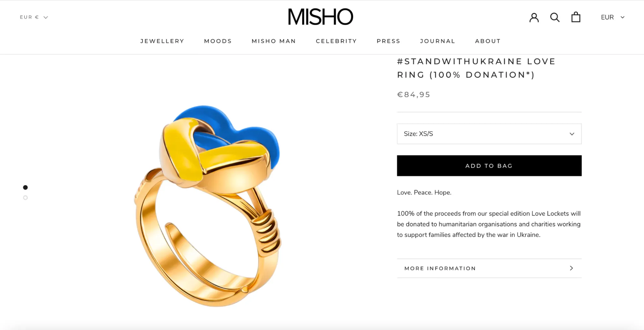Open the account profile icon
Screen dimensions: 644x330
534,17
